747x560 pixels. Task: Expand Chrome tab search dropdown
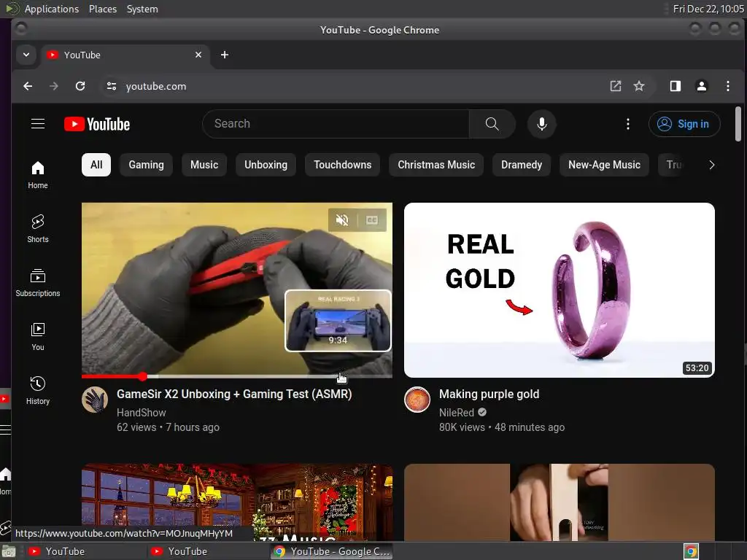point(26,55)
